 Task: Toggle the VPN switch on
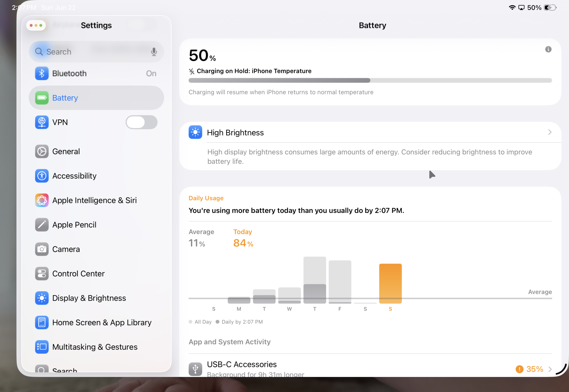pos(141,122)
